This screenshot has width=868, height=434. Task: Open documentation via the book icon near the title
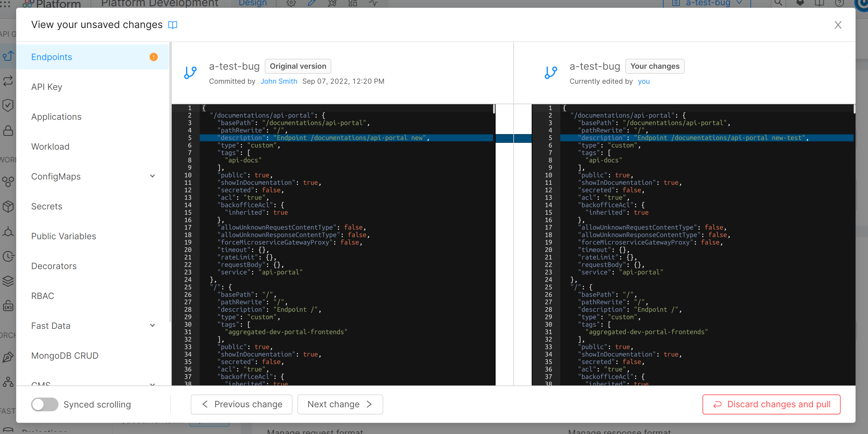coord(173,25)
